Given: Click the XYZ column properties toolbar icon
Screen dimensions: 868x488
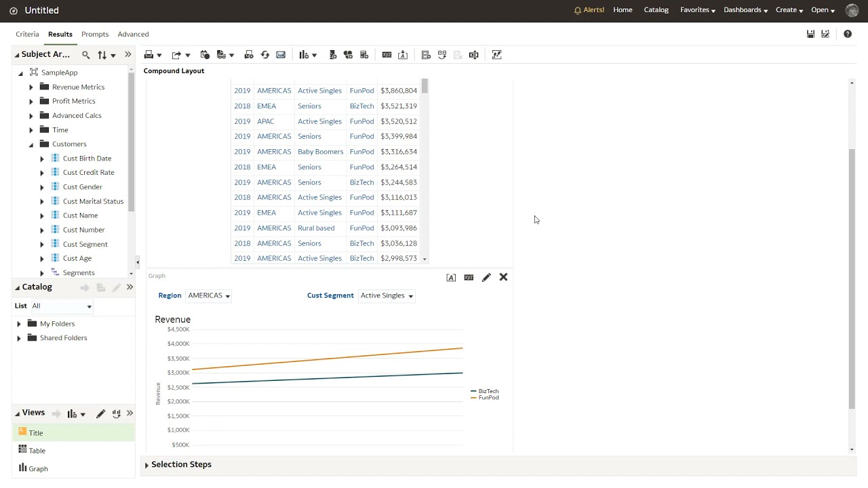Looking at the screenshot, I should (387, 55).
